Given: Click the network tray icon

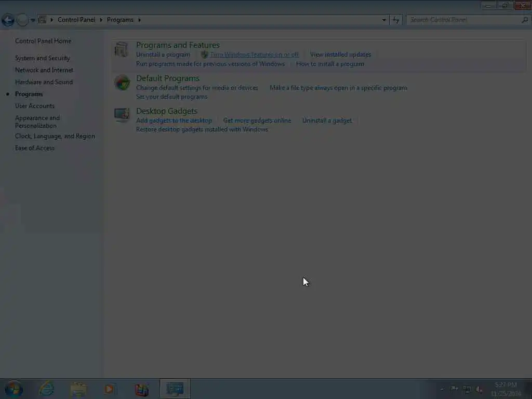Looking at the screenshot, I should (x=467, y=389).
